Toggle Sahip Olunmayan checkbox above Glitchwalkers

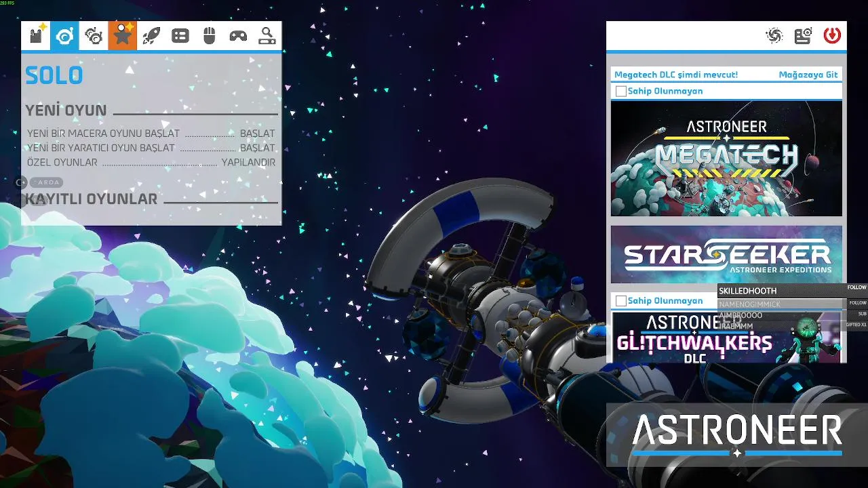pyautogui.click(x=621, y=301)
